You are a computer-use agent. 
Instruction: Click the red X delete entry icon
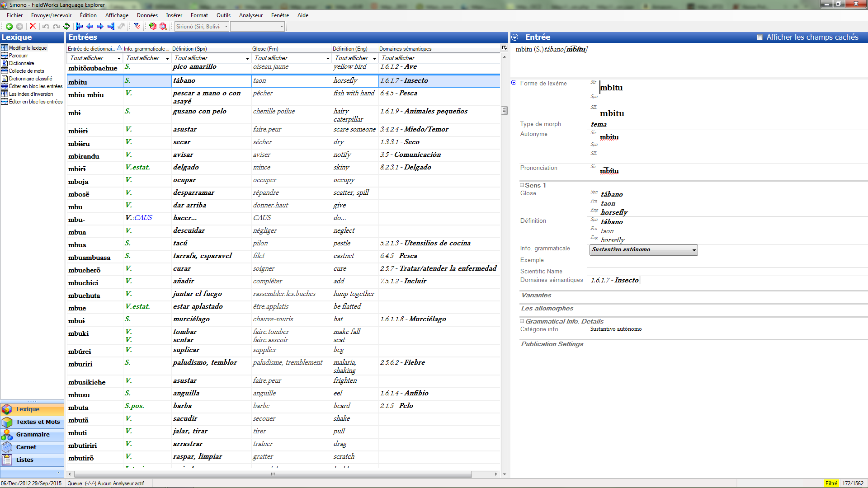[33, 27]
